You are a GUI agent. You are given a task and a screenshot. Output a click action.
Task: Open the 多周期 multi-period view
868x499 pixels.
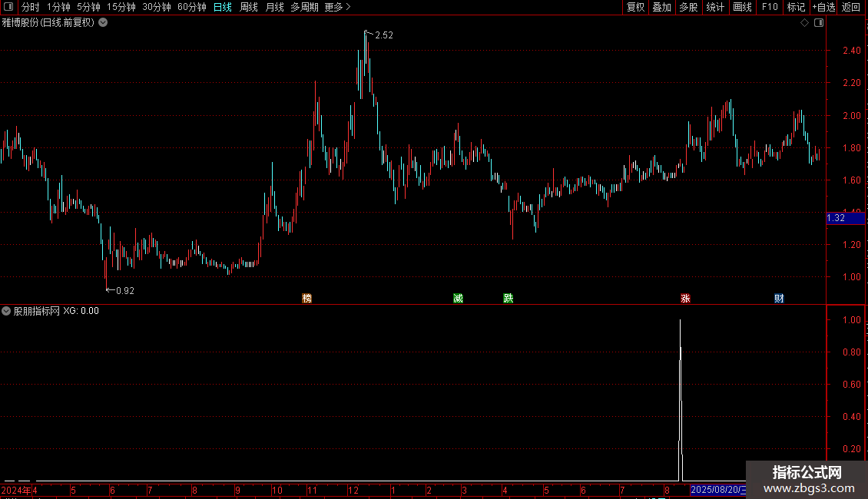point(304,7)
